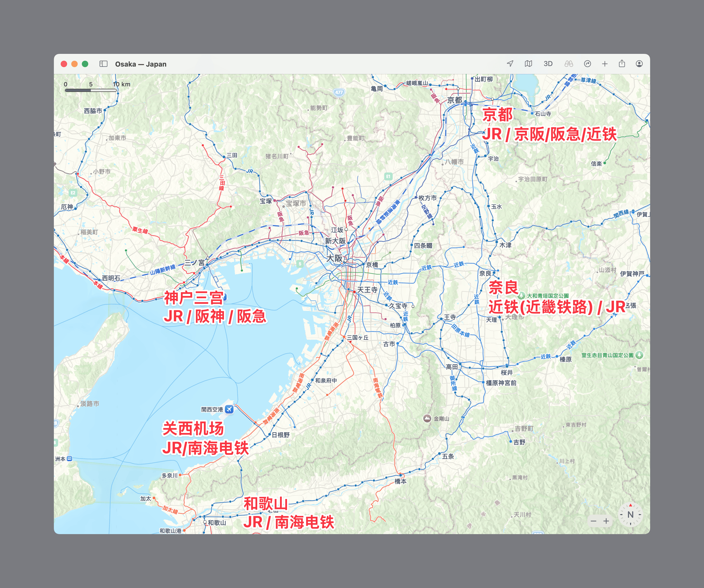Select the 木津 station label
Viewport: 704px width, 588px height.
pos(505,245)
